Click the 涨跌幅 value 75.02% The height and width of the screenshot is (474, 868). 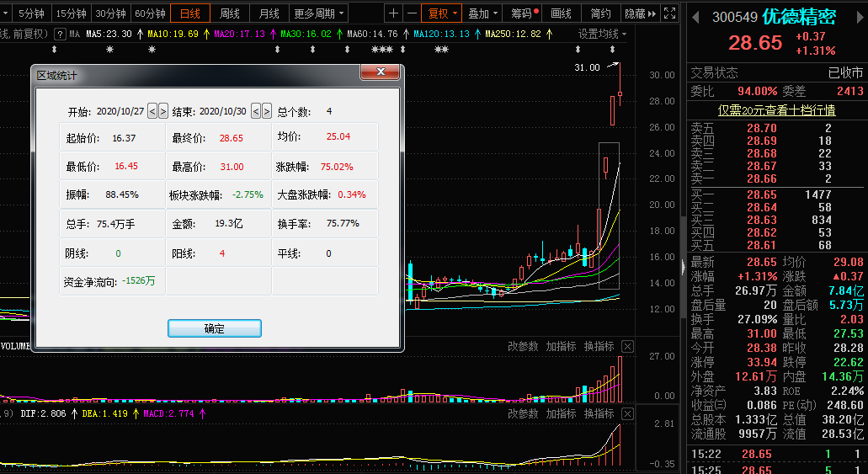coord(337,167)
